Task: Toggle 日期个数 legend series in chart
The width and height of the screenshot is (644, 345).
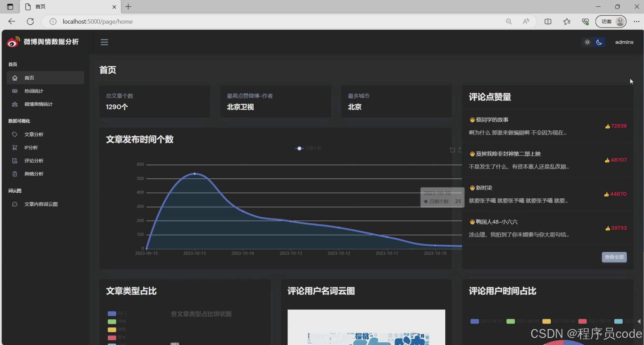Action: 308,148
